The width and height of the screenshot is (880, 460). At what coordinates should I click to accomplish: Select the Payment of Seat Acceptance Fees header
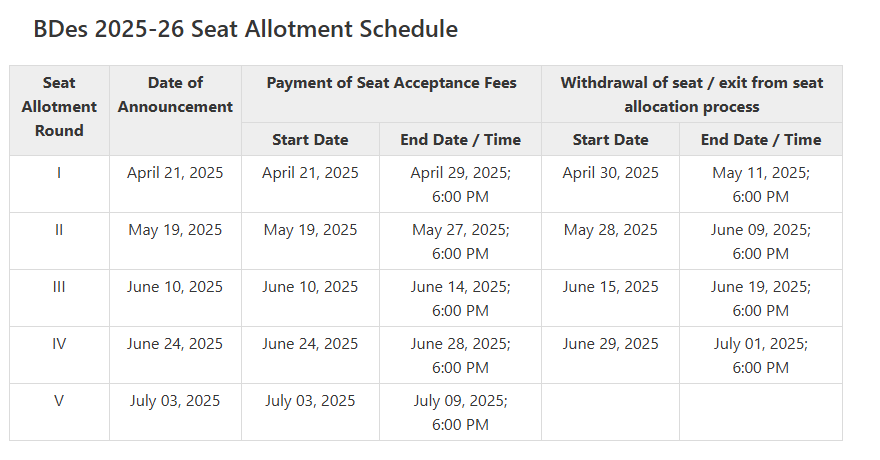[x=391, y=83]
